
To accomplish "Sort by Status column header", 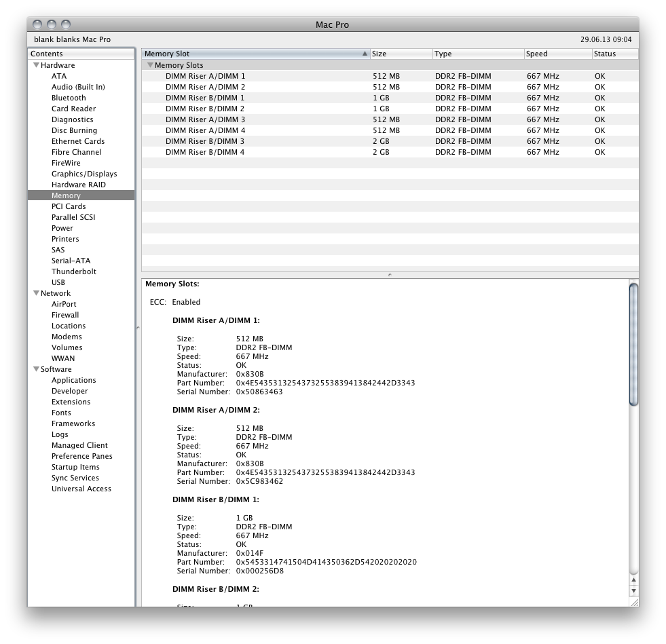I will (x=615, y=54).
